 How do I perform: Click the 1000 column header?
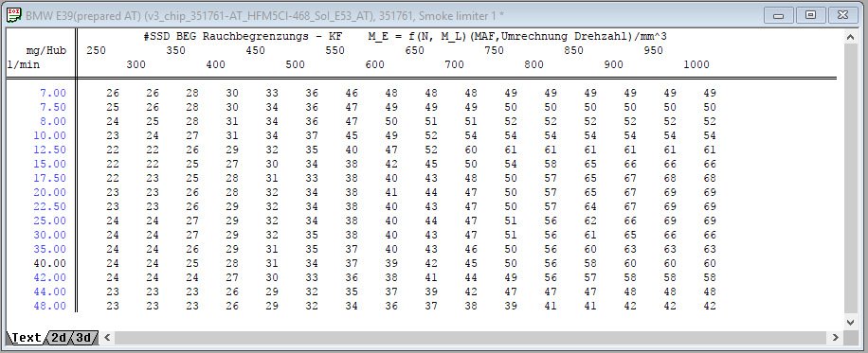pyautogui.click(x=696, y=64)
